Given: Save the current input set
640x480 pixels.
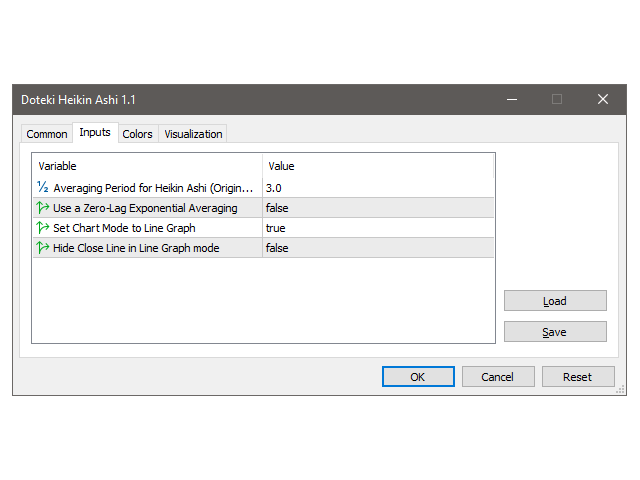Looking at the screenshot, I should [x=555, y=332].
